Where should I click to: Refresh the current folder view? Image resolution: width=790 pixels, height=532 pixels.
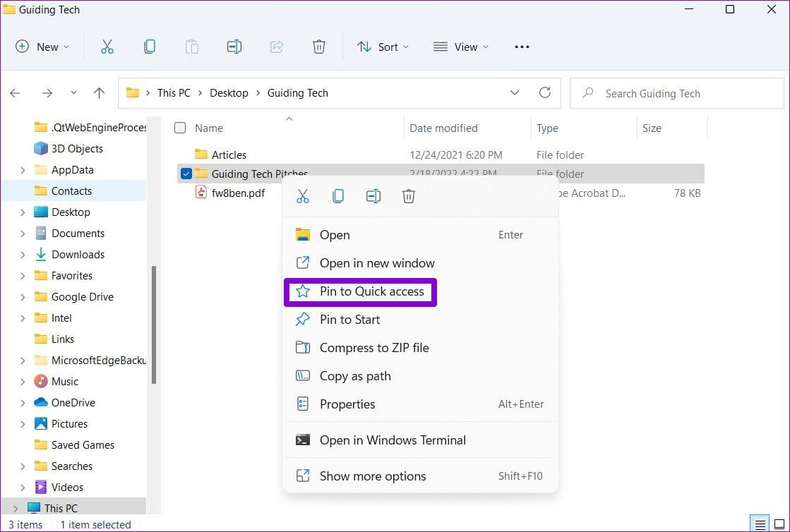pyautogui.click(x=544, y=92)
